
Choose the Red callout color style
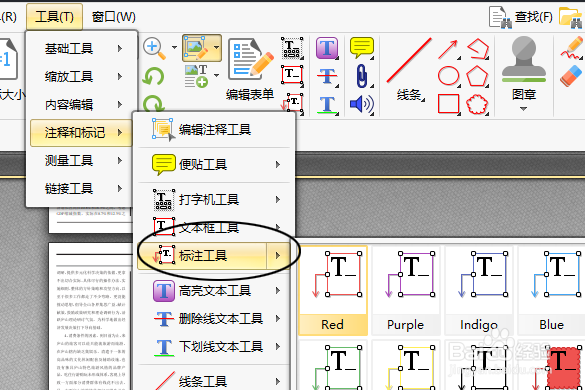point(333,290)
